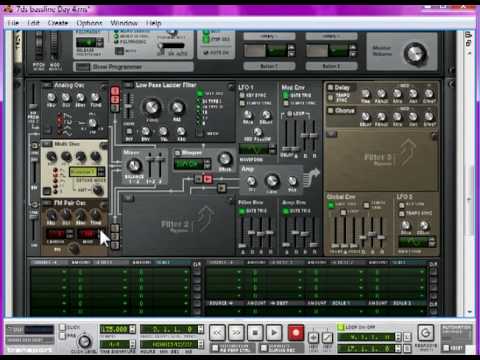Image resolution: width=480 pixels, height=360 pixels.
Task: Enable the Chorus effect
Action: 331,110
